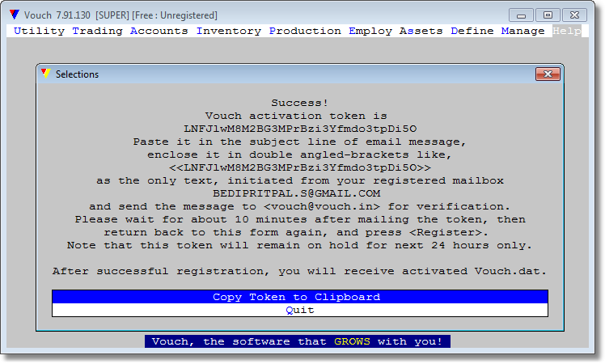Click the 24 hours hold note line
The image size is (605, 364).
[x=299, y=245]
